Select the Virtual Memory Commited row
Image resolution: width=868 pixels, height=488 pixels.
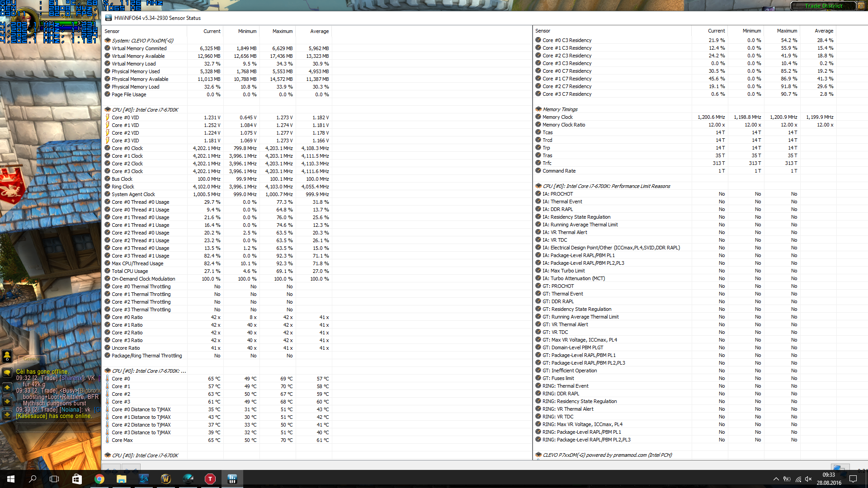tap(217, 48)
